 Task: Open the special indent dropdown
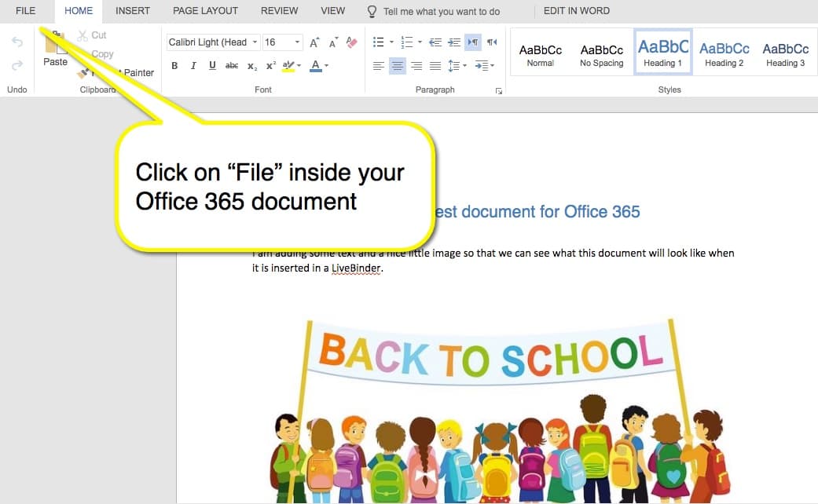pos(485,66)
